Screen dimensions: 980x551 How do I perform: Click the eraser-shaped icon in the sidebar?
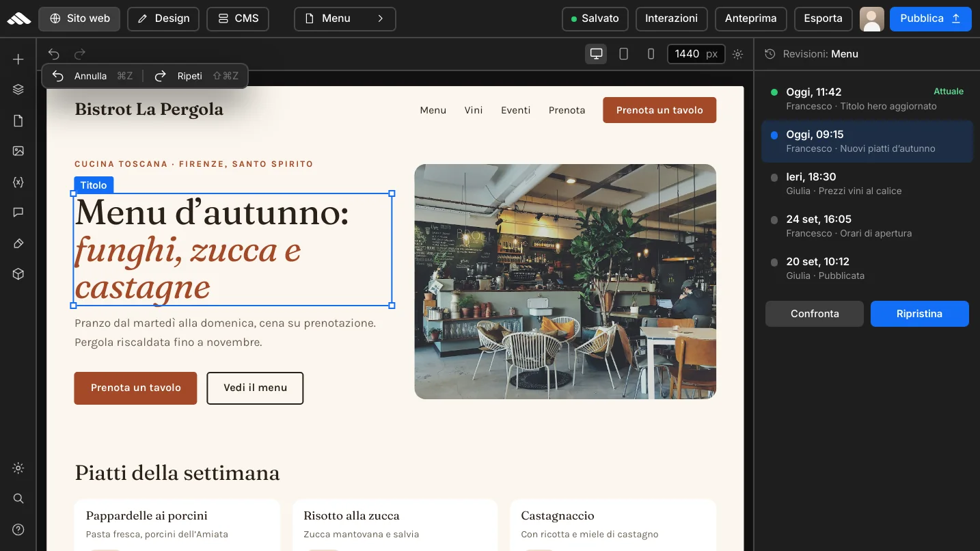[18, 244]
